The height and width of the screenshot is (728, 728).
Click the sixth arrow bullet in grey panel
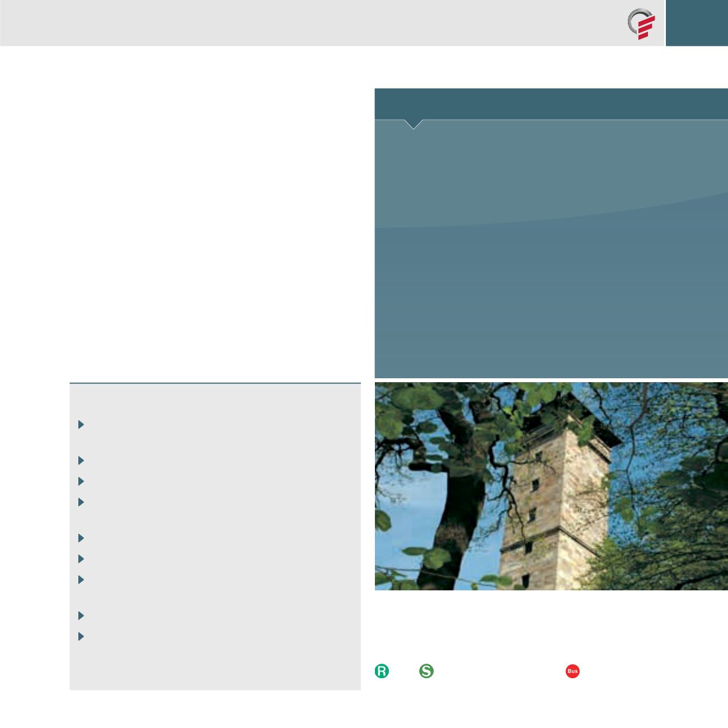(x=81, y=558)
